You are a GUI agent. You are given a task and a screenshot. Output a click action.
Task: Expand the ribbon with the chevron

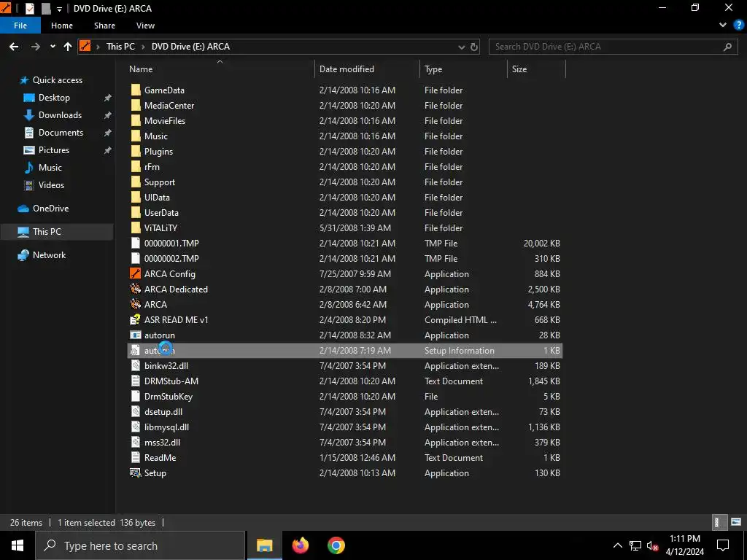[x=723, y=26]
